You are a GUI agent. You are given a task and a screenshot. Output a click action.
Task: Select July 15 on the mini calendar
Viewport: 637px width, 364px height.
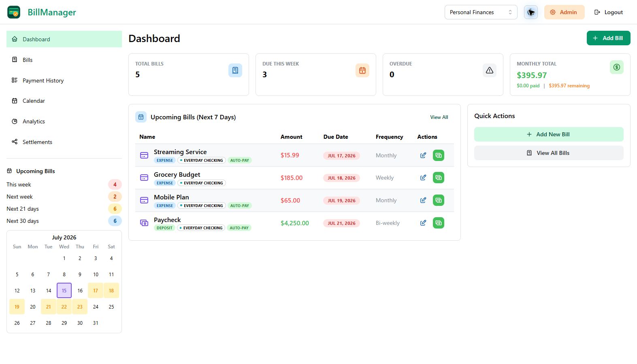point(64,290)
